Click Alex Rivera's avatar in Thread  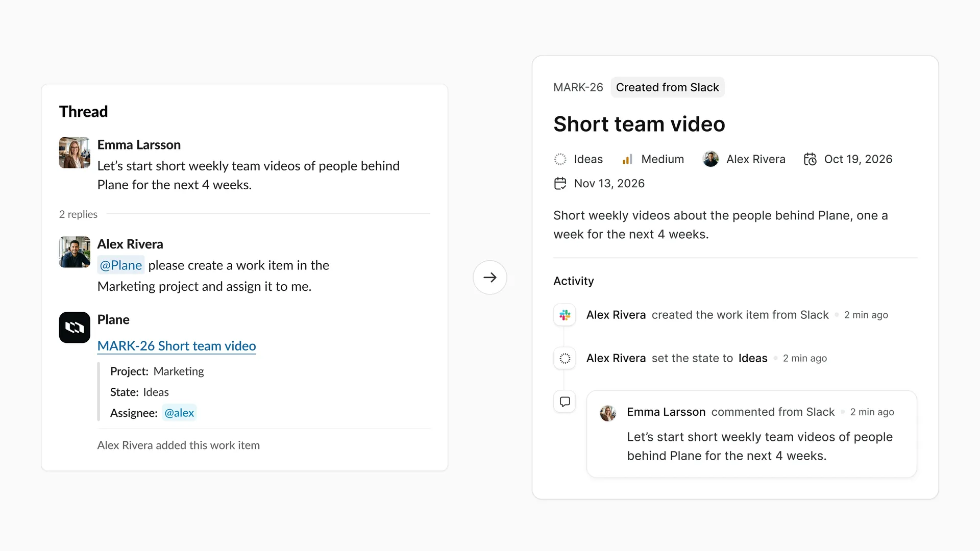(x=75, y=252)
